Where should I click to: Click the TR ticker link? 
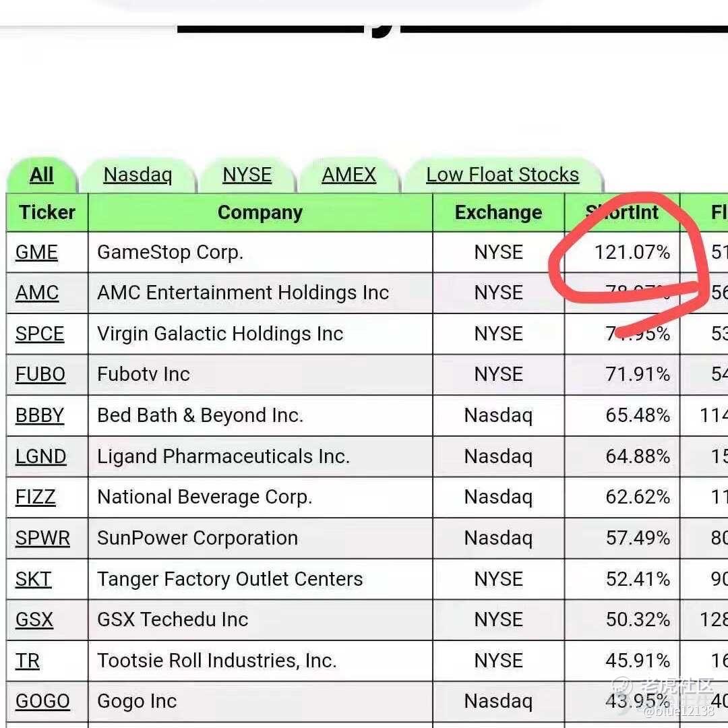28,660
